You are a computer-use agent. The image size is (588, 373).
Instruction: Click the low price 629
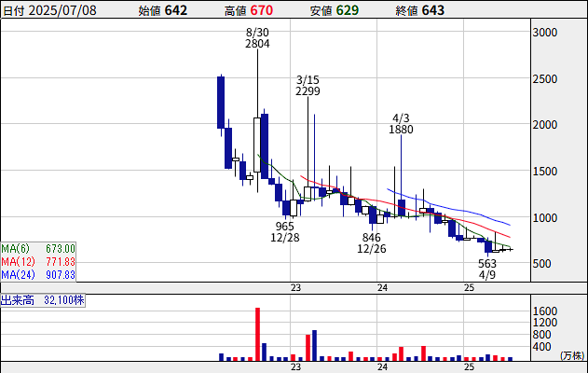(x=348, y=10)
